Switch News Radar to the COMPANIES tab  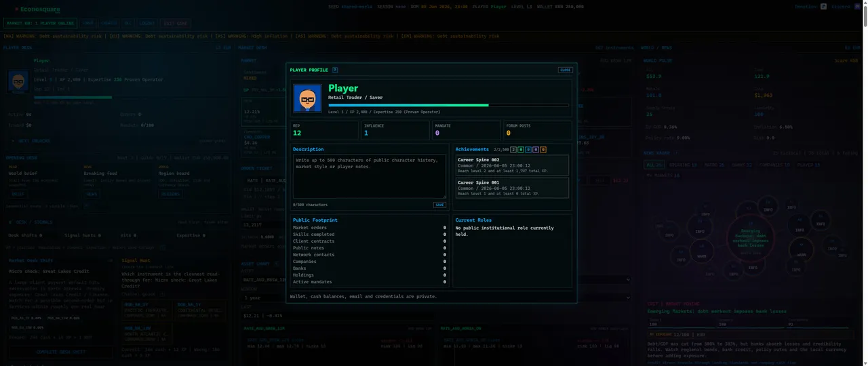(x=774, y=165)
